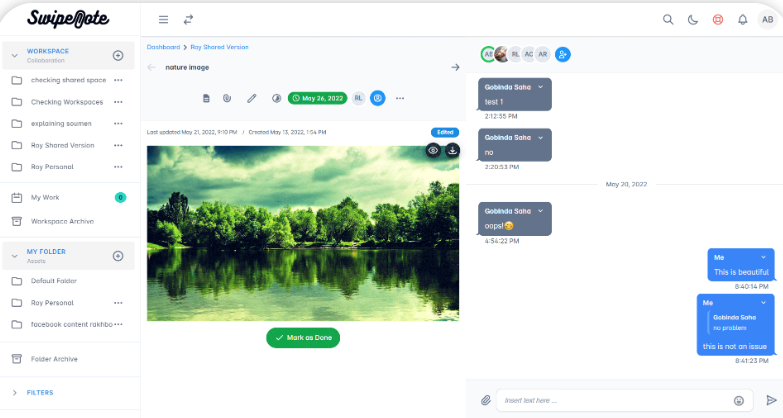Image resolution: width=783 pixels, height=418 pixels.
Task: Open options menu for explaining soumen
Action: pos(118,123)
